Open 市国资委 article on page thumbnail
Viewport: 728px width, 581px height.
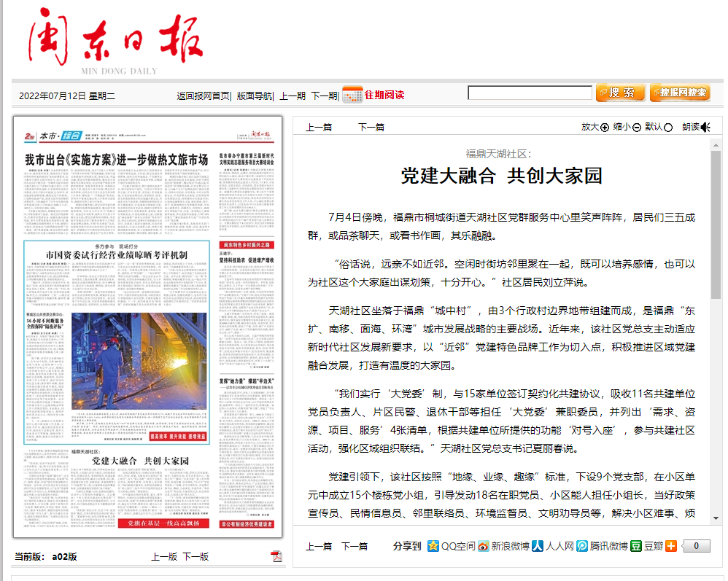coord(117,255)
